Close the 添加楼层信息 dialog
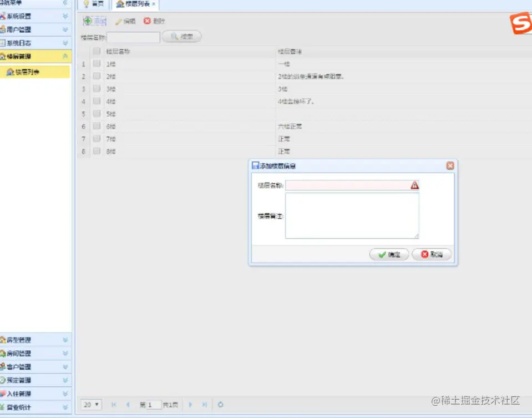 tap(450, 165)
